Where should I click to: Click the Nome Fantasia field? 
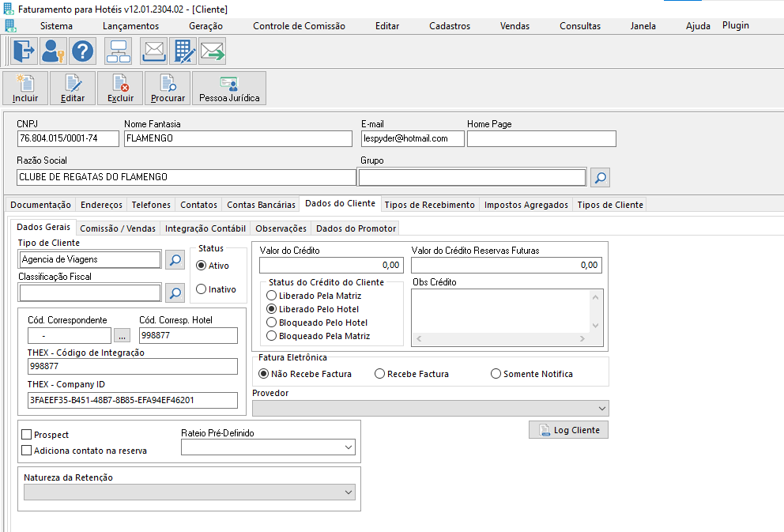[238, 138]
